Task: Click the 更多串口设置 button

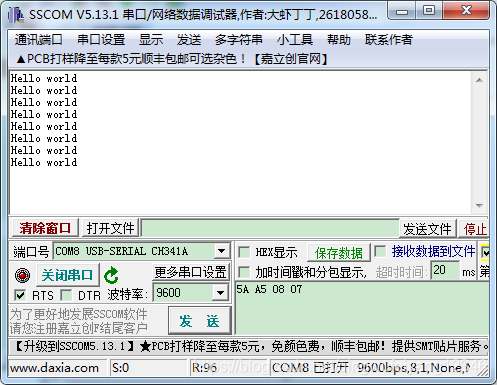Action: pos(191,272)
